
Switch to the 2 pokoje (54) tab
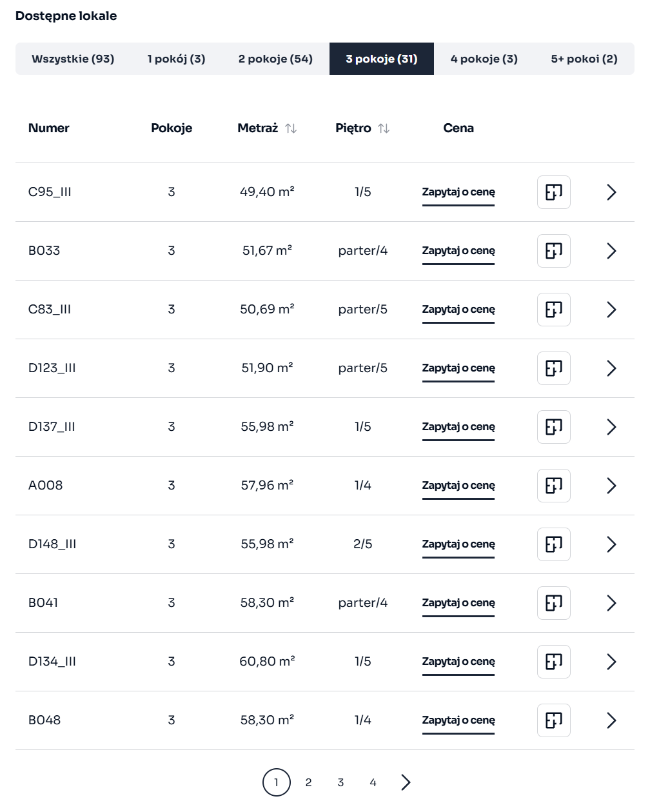click(275, 59)
